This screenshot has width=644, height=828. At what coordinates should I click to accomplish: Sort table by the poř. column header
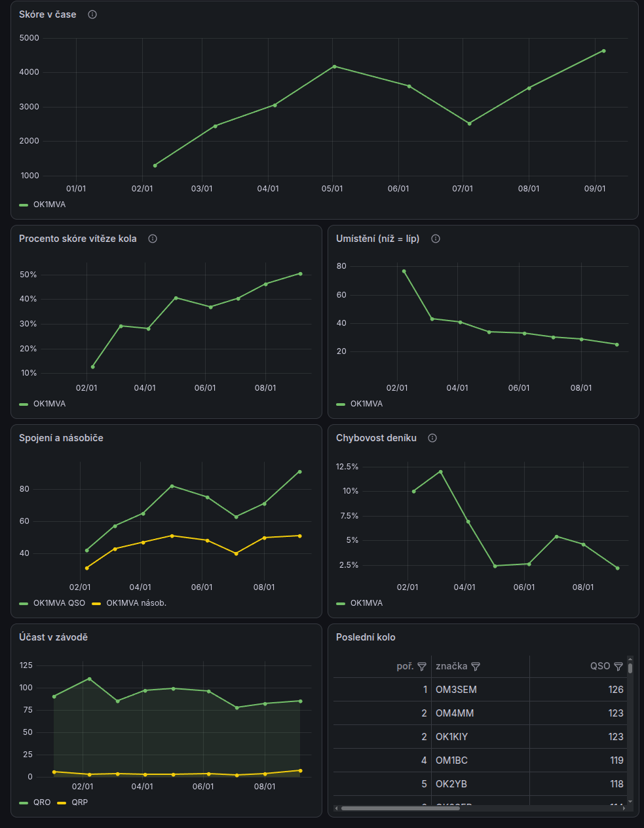[x=405, y=666]
